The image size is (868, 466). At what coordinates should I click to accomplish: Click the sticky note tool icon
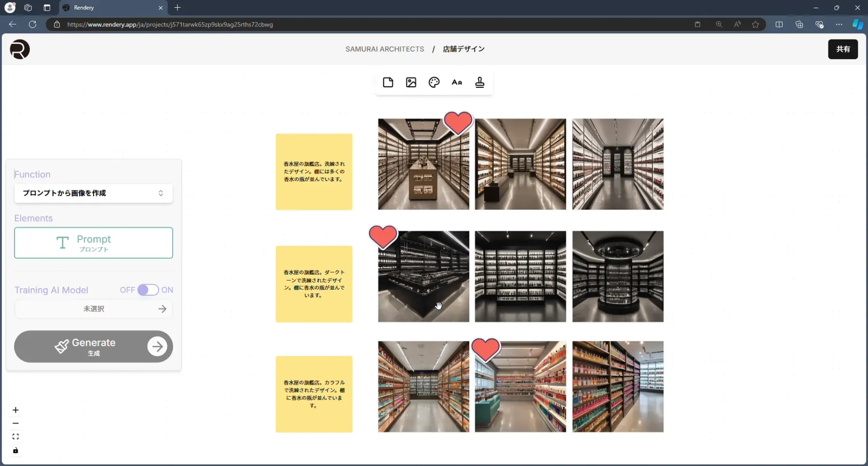pyautogui.click(x=388, y=82)
